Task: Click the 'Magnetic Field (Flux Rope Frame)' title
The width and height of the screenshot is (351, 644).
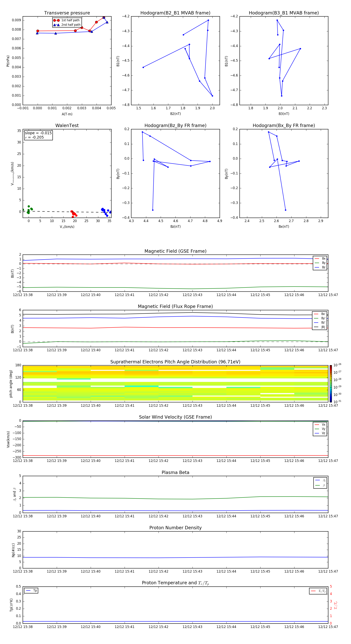Action: click(x=175, y=307)
